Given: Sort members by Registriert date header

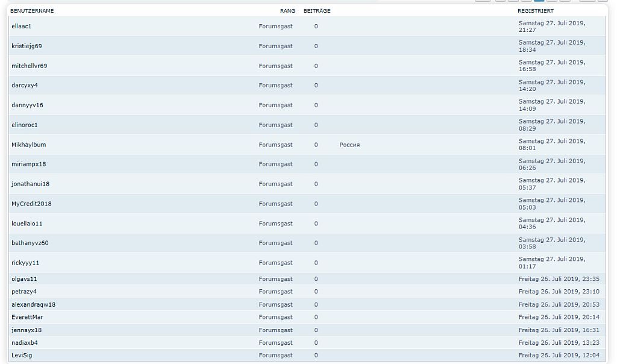Looking at the screenshot, I should (x=535, y=11).
